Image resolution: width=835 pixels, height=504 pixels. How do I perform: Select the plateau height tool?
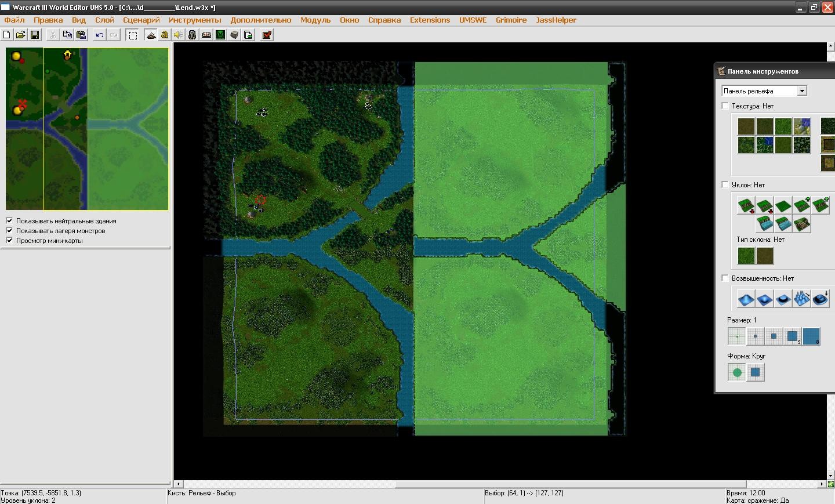coord(783,299)
